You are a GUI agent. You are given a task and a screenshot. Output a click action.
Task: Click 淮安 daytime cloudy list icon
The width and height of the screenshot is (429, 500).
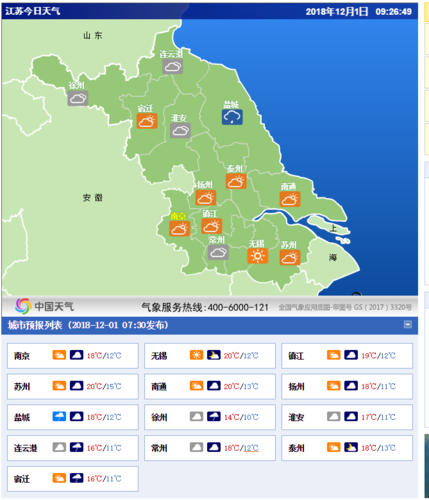(334, 417)
